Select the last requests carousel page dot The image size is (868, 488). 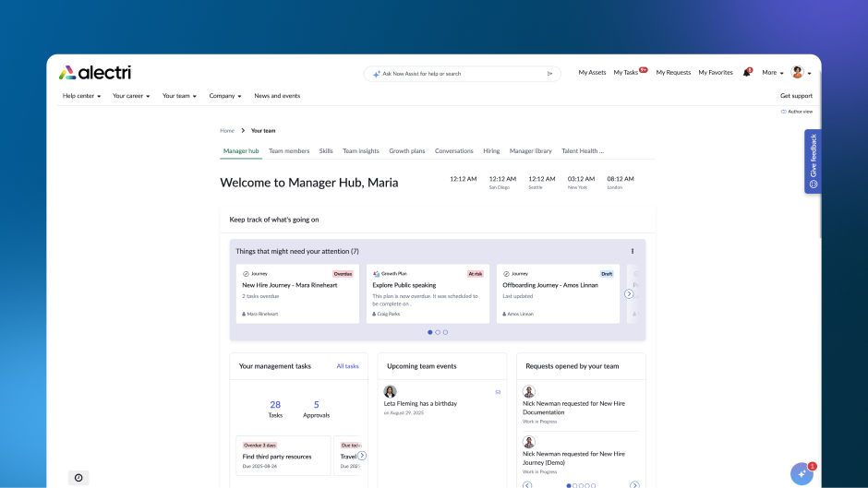(594, 486)
